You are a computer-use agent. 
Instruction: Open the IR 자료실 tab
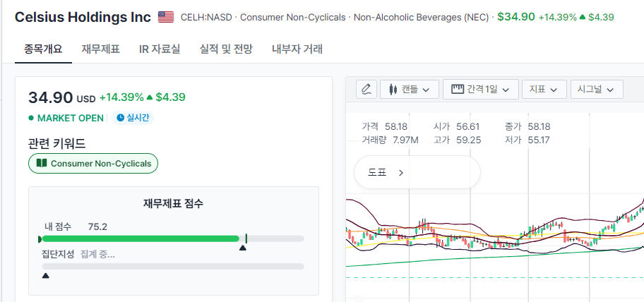coord(160,49)
